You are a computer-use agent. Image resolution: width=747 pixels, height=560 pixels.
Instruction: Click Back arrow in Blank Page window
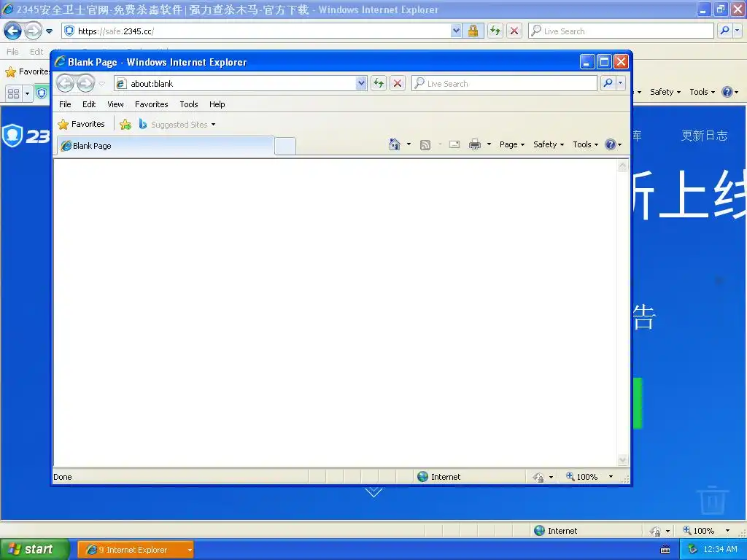pyautogui.click(x=65, y=84)
